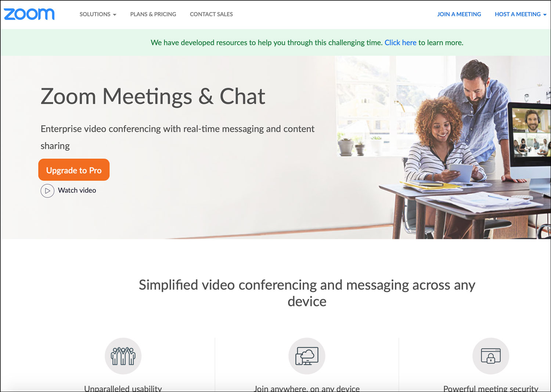Click the Upgrade to Pro button
This screenshot has height=392, width=551.
point(74,170)
